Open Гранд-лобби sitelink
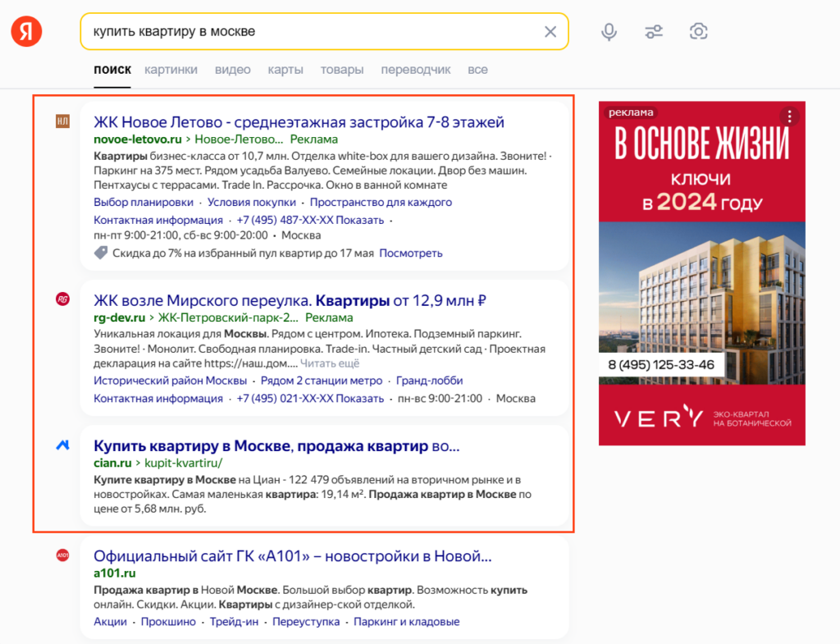The image size is (840, 644). pyautogui.click(x=430, y=381)
